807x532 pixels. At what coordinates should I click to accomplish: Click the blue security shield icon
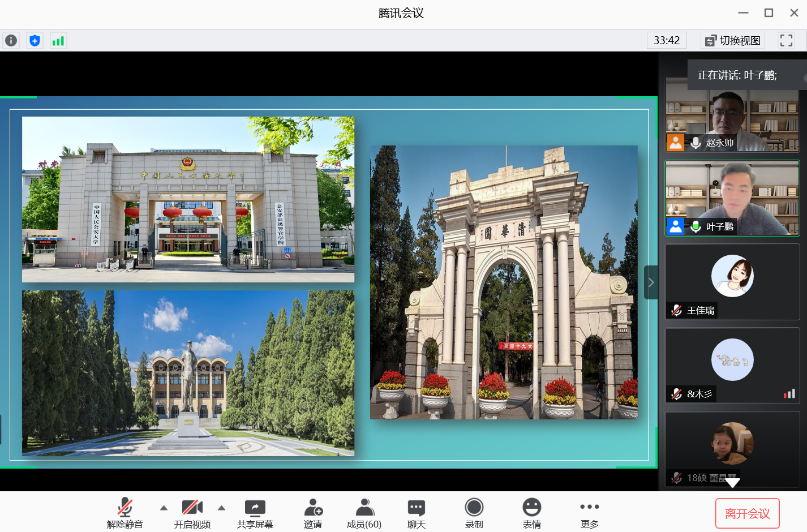(35, 41)
